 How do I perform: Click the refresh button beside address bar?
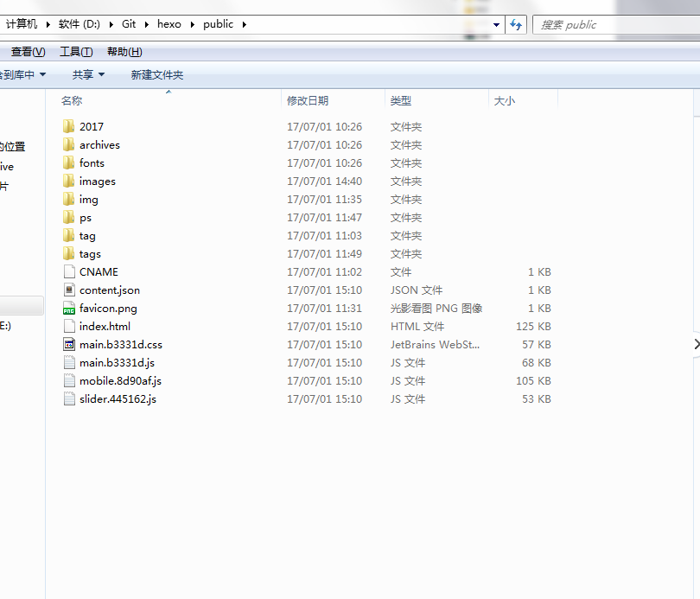[x=516, y=24]
